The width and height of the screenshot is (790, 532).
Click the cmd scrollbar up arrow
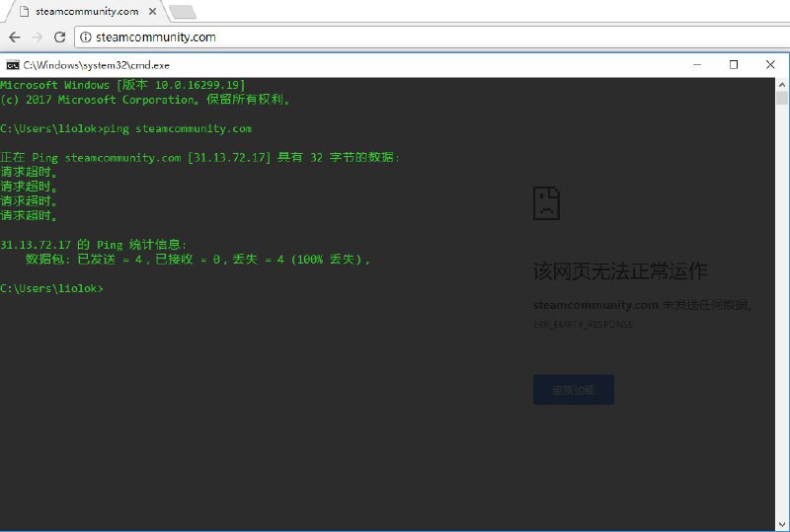click(x=782, y=85)
